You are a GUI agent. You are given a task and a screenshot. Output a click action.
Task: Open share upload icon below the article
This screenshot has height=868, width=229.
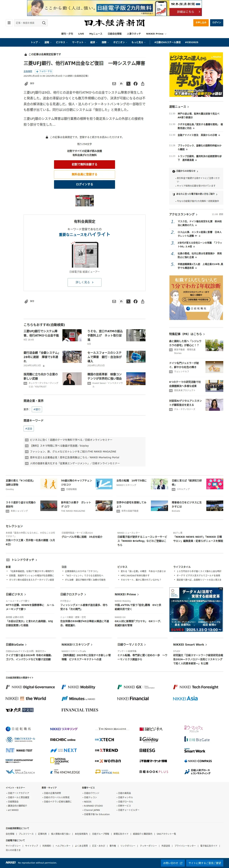click(x=143, y=301)
